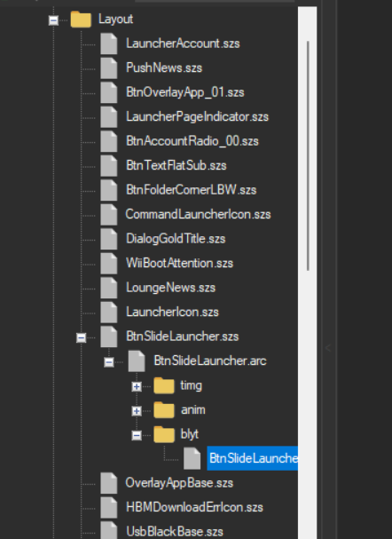Viewport: 392px width, 539px height.
Task: Select WiiBootAttention.szs file
Action: pyautogui.click(x=179, y=264)
